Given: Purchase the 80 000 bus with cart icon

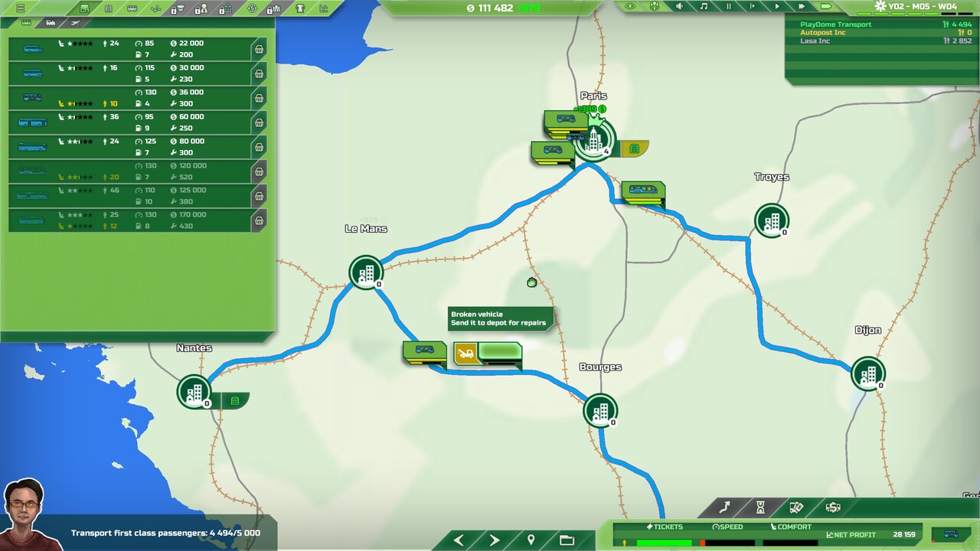Looking at the screenshot, I should [x=259, y=147].
